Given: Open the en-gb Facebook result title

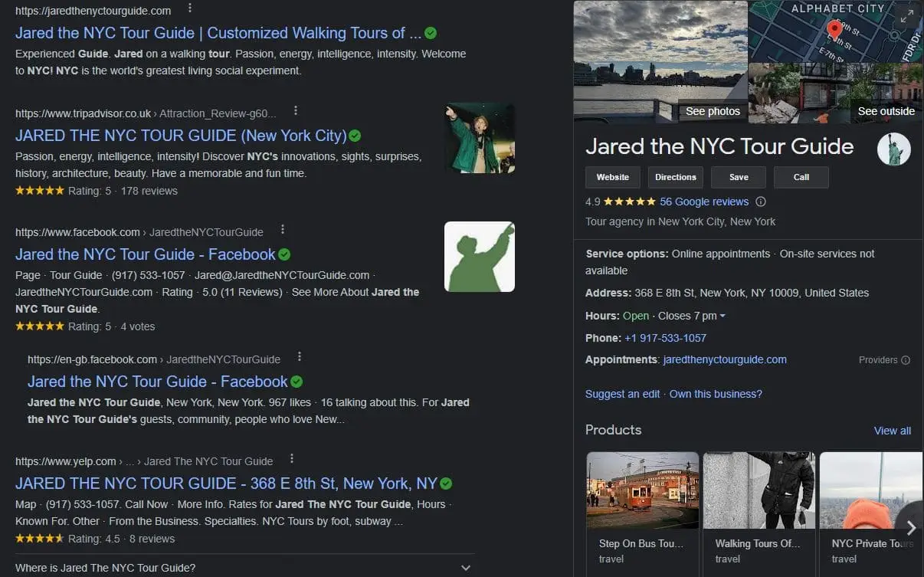Looking at the screenshot, I should tap(157, 382).
